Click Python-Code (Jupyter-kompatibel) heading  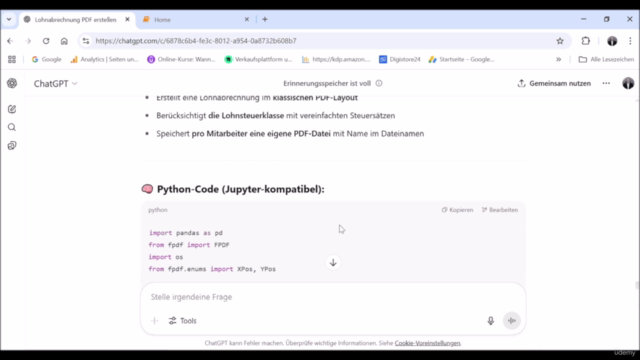(240, 189)
